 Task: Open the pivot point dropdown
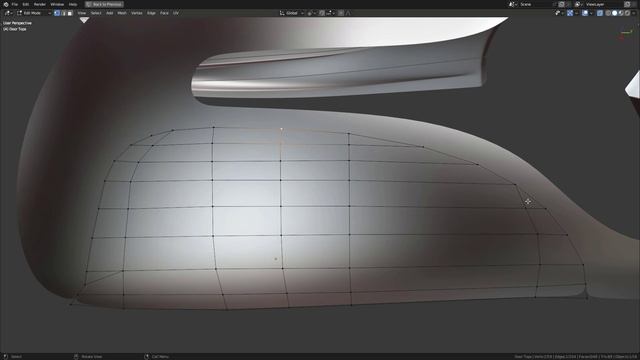[x=311, y=13]
